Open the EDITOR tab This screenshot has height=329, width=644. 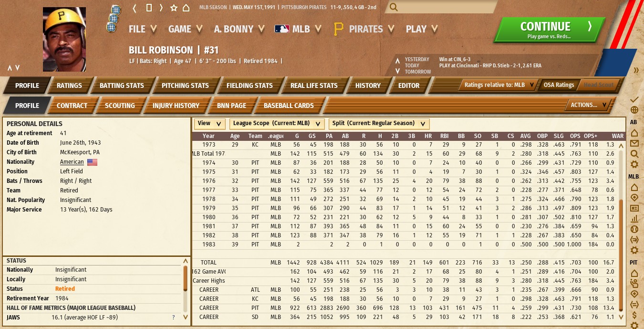pos(409,85)
